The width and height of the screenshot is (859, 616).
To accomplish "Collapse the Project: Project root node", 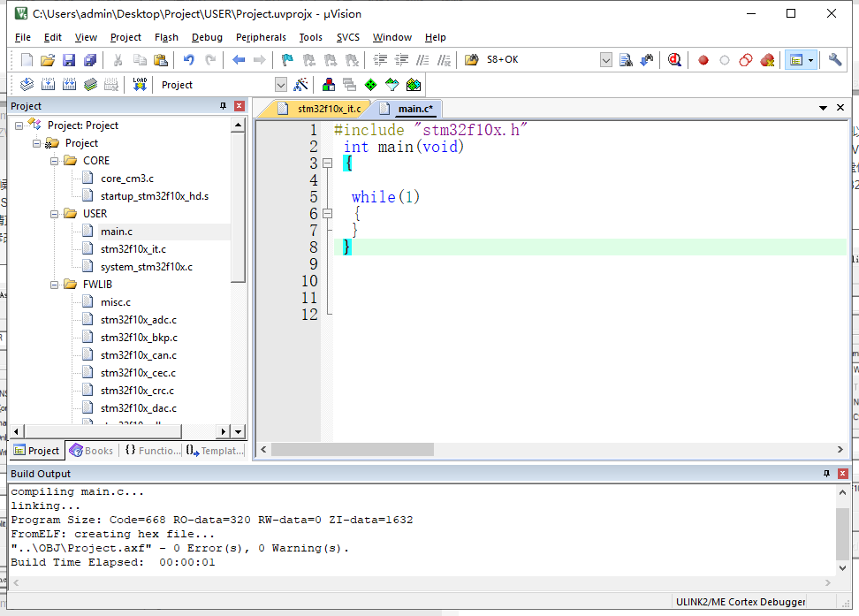I will 19,126.
